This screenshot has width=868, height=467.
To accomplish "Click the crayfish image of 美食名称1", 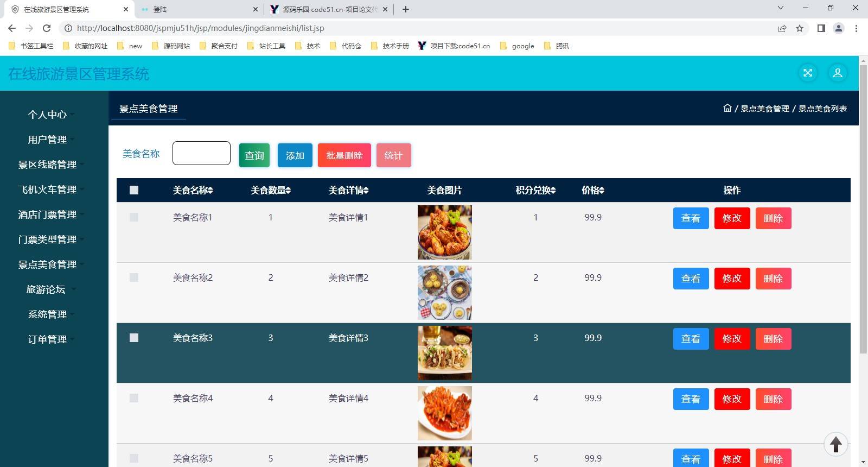I will pos(445,232).
